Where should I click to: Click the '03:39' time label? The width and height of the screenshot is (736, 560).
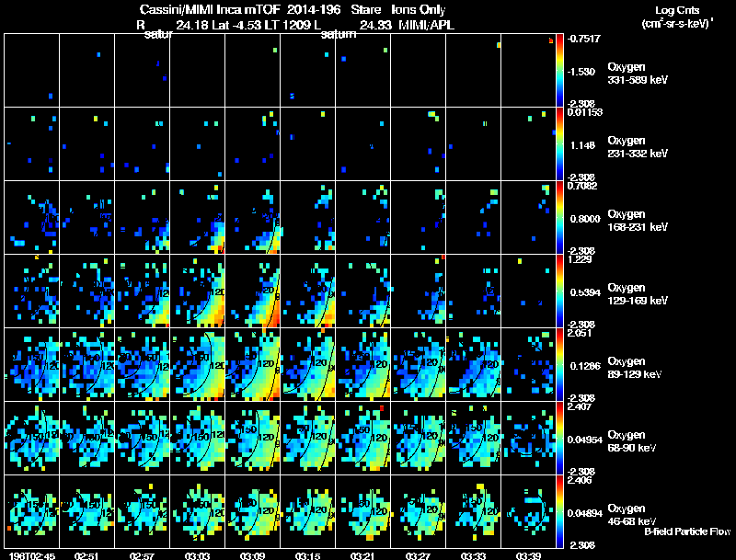[528, 556]
